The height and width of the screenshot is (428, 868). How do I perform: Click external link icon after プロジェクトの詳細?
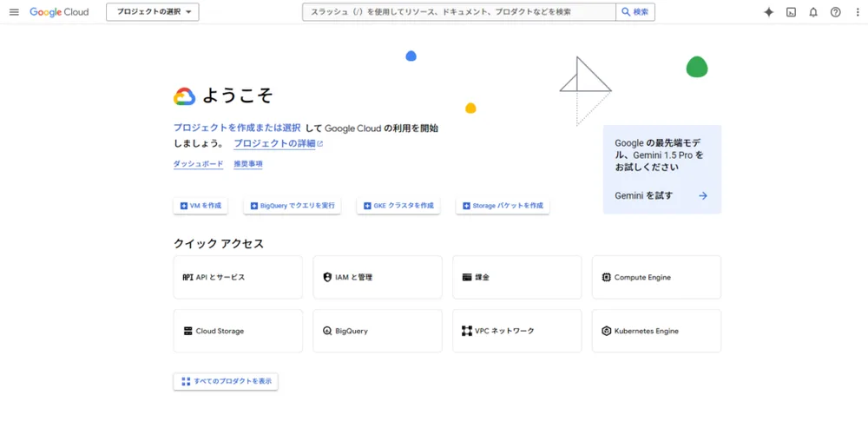point(320,144)
